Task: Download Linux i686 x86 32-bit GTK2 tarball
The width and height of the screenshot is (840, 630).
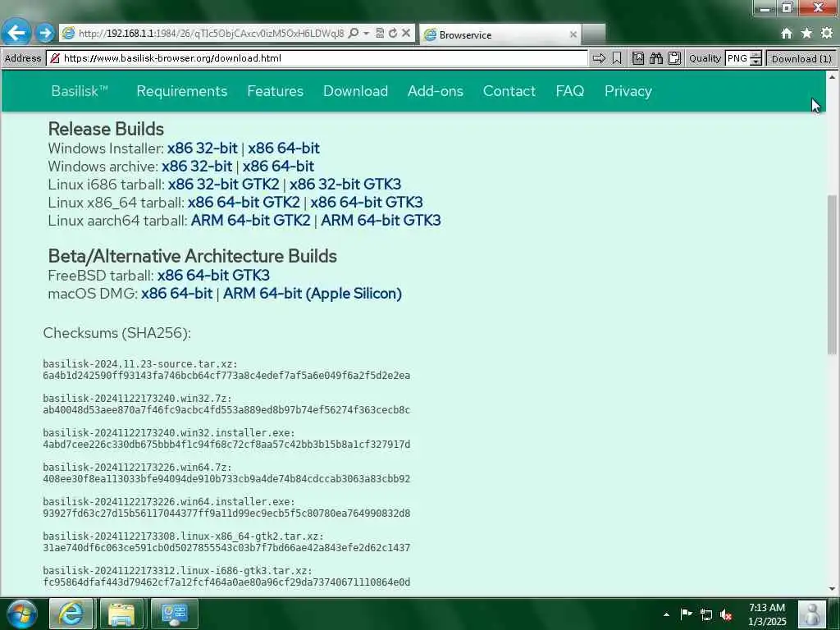Action: click(223, 185)
